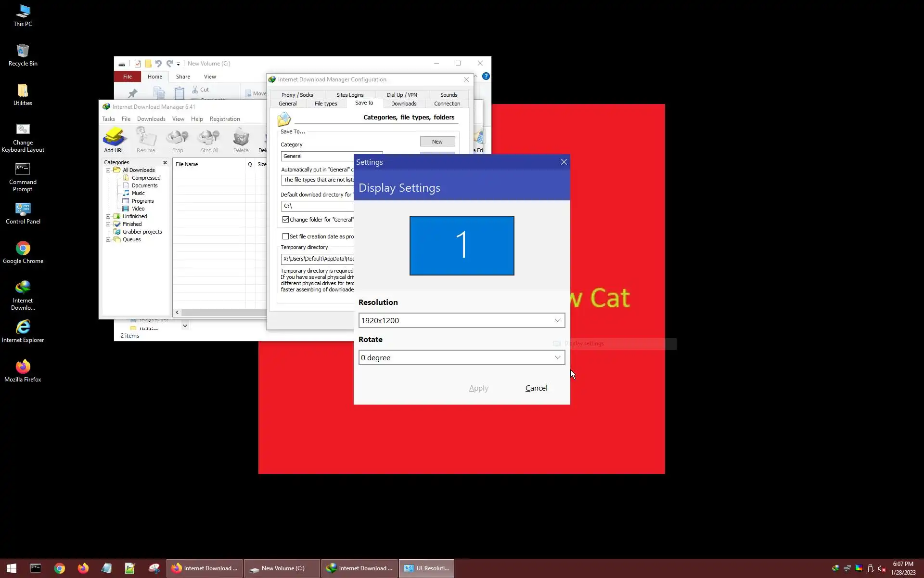Open the Rotate dropdown showing 0 degree
The image size is (924, 578).
tap(461, 357)
